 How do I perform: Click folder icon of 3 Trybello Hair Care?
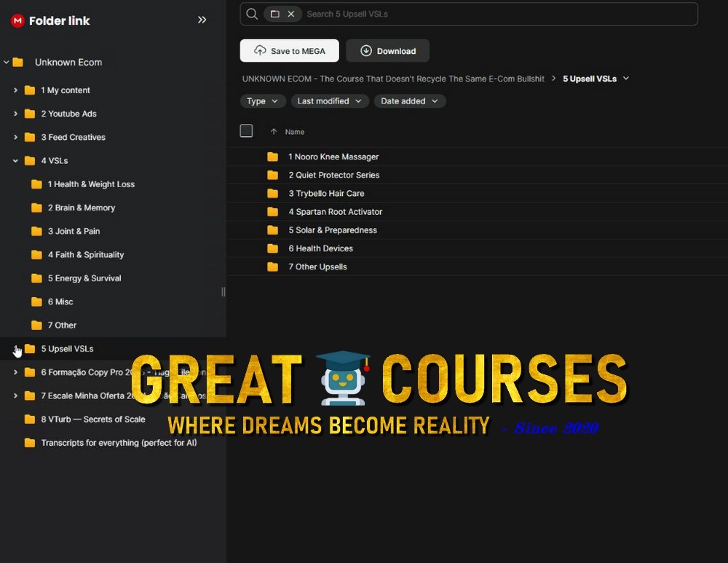(272, 193)
